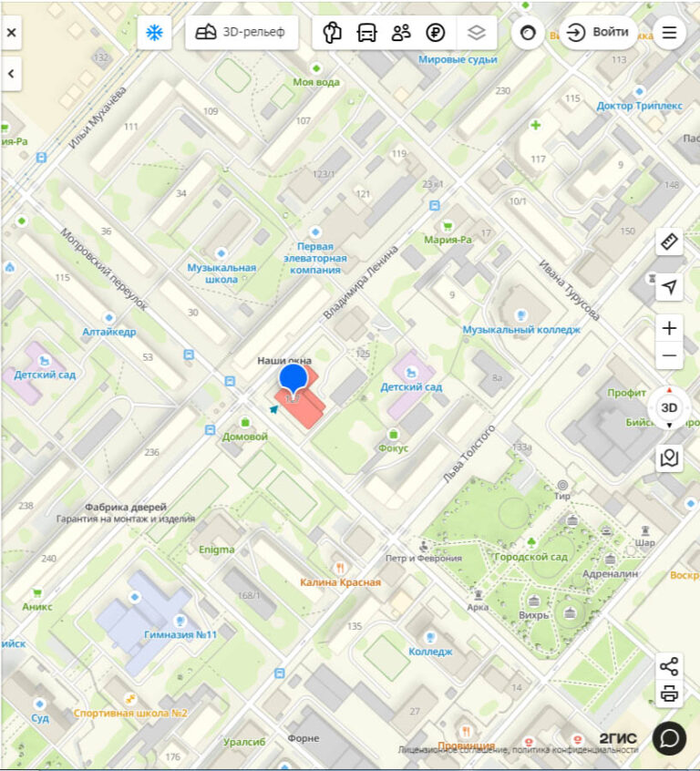Show the public transport bus layer
The image size is (700, 771).
[x=367, y=33]
